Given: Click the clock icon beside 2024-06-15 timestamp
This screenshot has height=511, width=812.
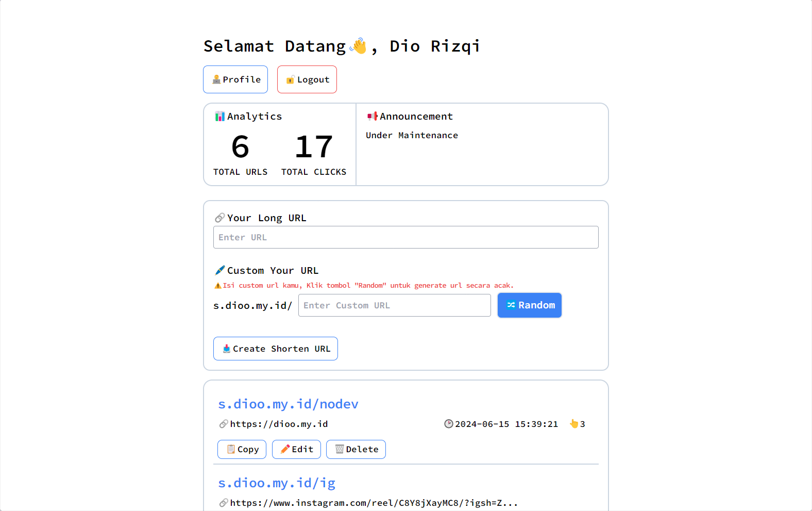Looking at the screenshot, I should [449, 424].
